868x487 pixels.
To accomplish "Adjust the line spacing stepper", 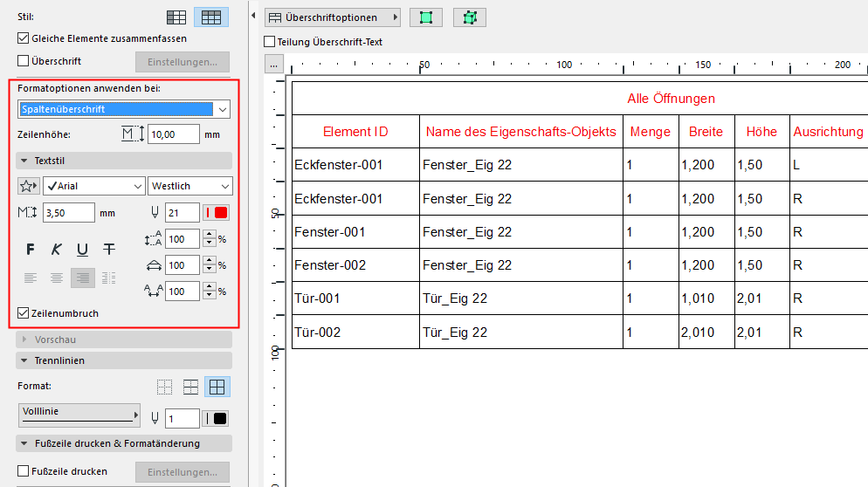I will [x=210, y=239].
